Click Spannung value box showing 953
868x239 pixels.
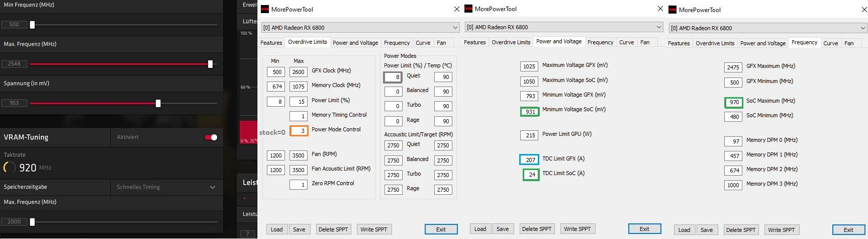(14, 103)
